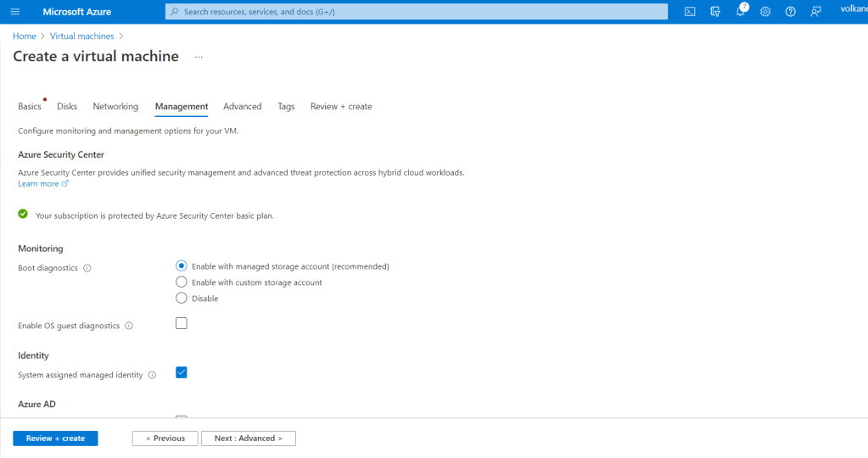Switch to the Networking tab

(x=115, y=106)
